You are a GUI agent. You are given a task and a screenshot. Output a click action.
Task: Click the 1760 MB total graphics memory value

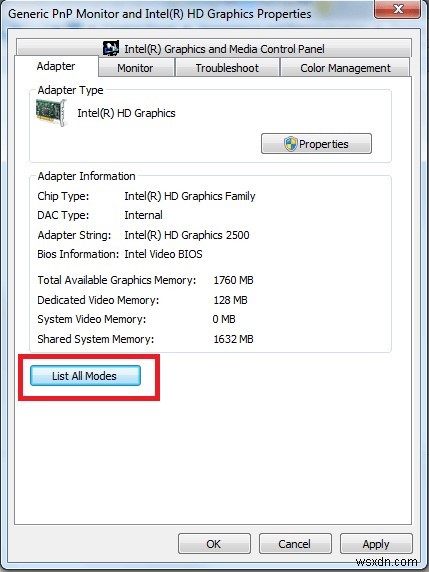(x=233, y=280)
